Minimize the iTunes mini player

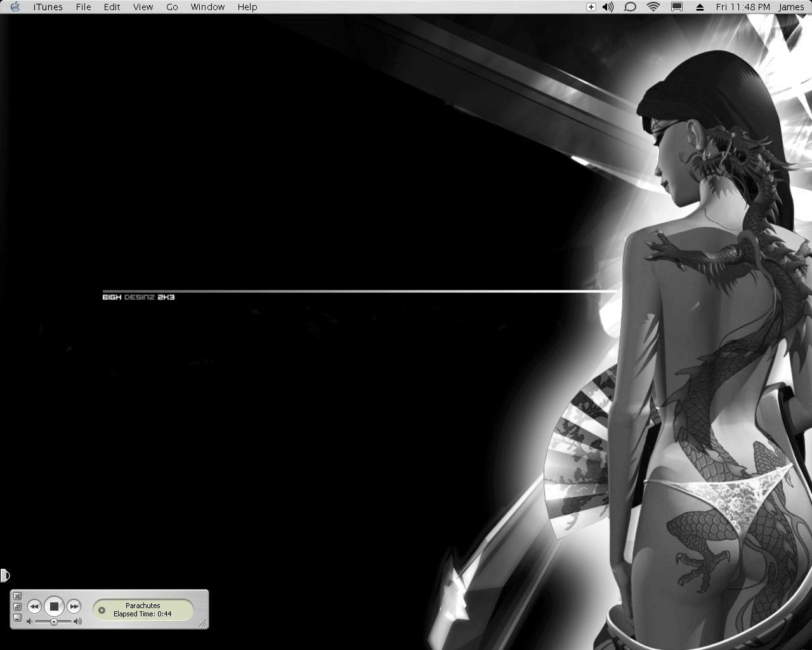click(18, 618)
